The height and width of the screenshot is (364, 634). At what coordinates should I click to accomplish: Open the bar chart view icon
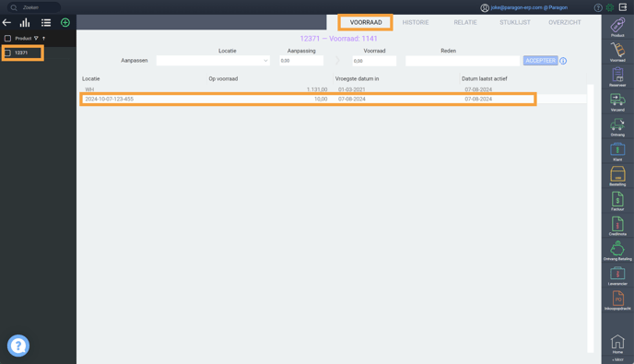point(25,23)
